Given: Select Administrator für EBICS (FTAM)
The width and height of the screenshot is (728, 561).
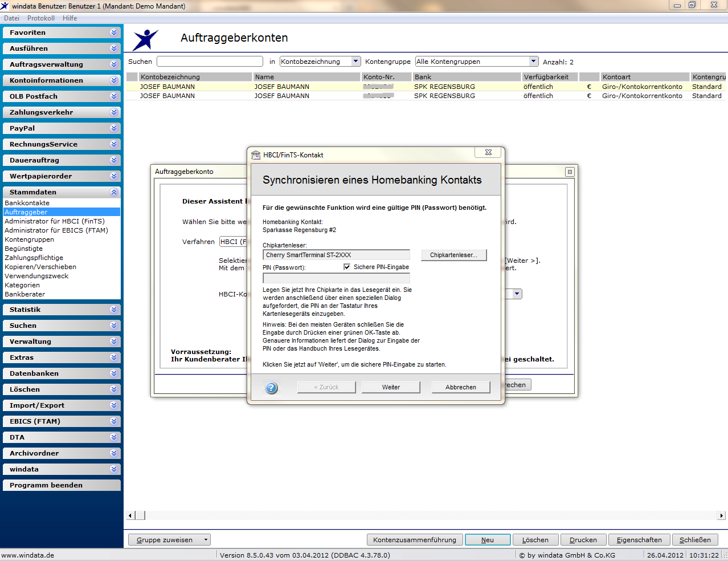Looking at the screenshot, I should [x=56, y=230].
